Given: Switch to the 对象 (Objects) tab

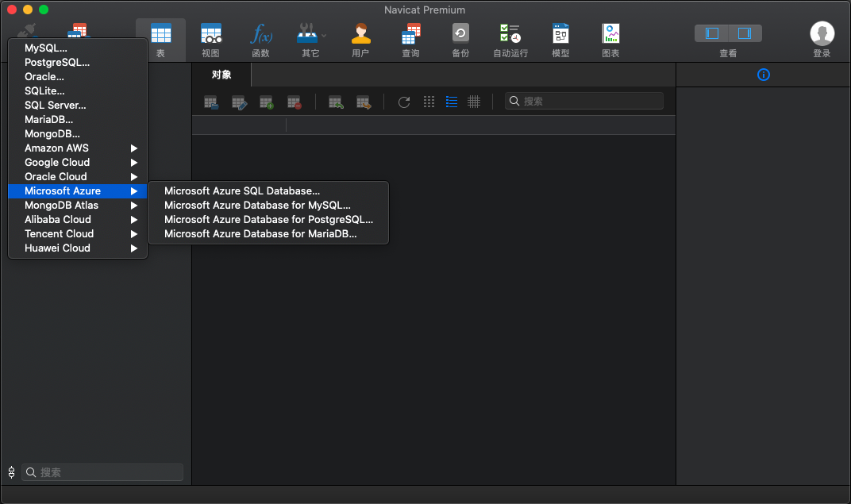Looking at the screenshot, I should pos(221,75).
